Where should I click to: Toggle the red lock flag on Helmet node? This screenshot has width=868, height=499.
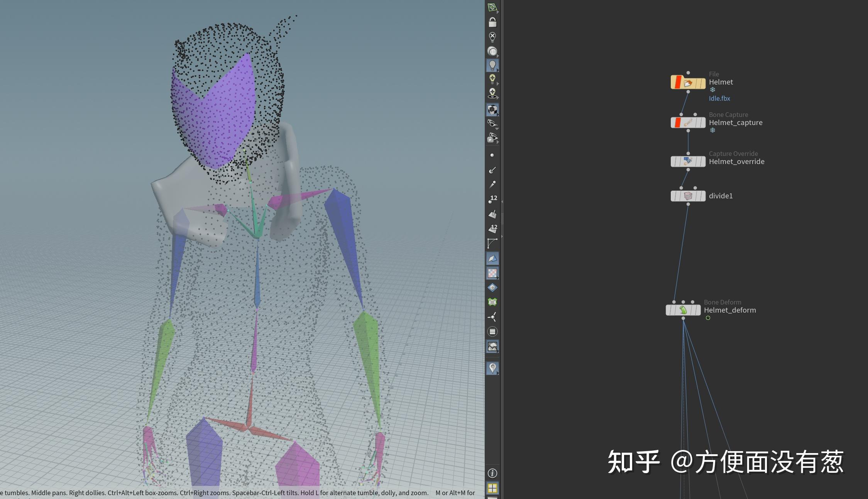[x=678, y=83]
